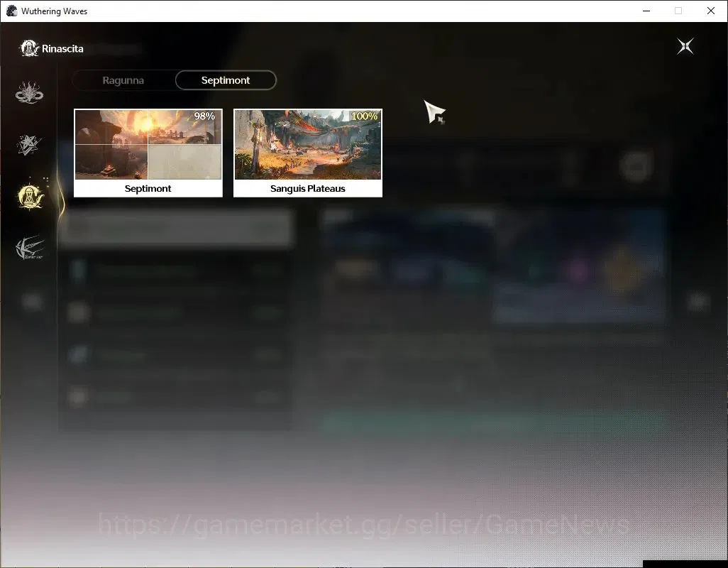
Task: Open the second star-shaped region emblem
Action: point(29,145)
